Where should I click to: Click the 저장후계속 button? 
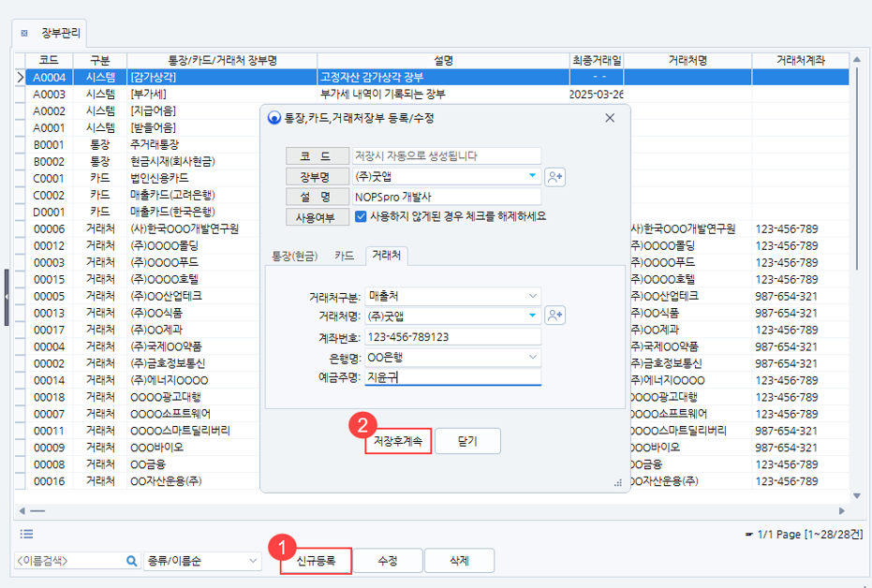tap(398, 441)
